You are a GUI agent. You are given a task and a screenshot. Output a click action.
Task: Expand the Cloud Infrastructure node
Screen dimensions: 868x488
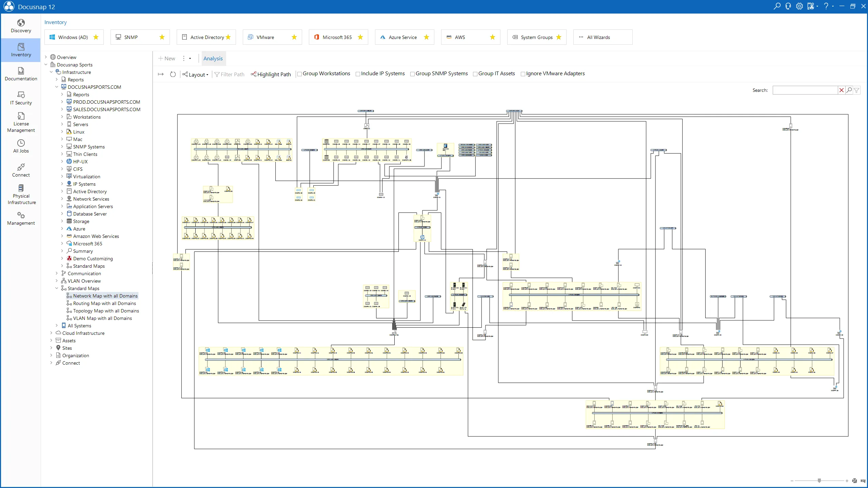(x=51, y=333)
